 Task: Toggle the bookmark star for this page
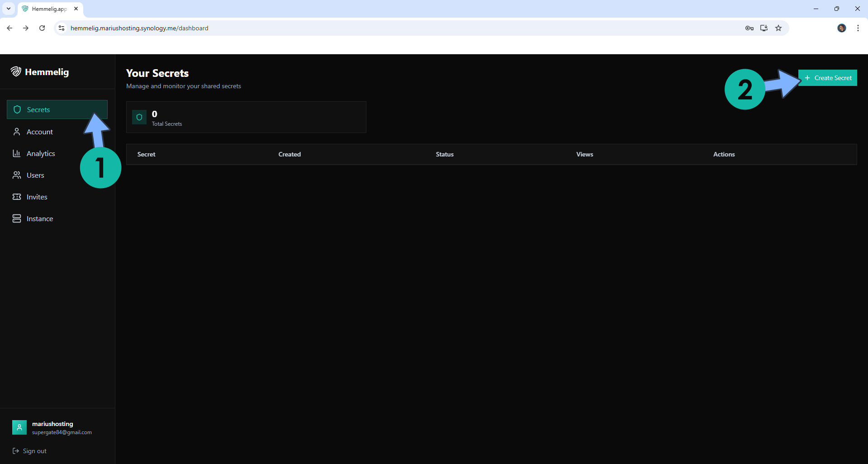pyautogui.click(x=778, y=28)
